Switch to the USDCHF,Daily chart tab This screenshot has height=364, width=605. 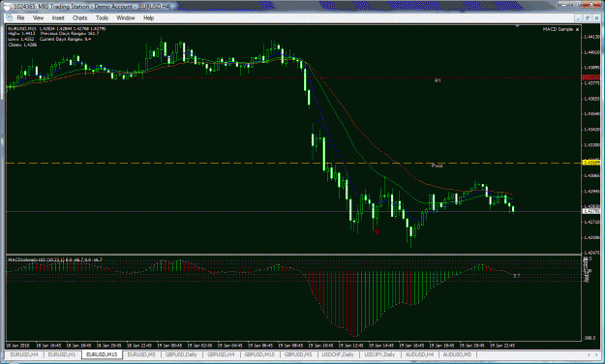click(x=338, y=354)
